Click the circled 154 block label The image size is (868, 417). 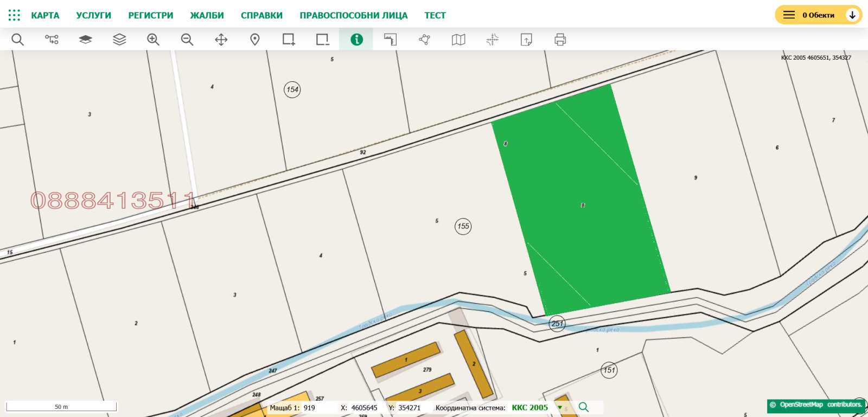[x=292, y=89]
